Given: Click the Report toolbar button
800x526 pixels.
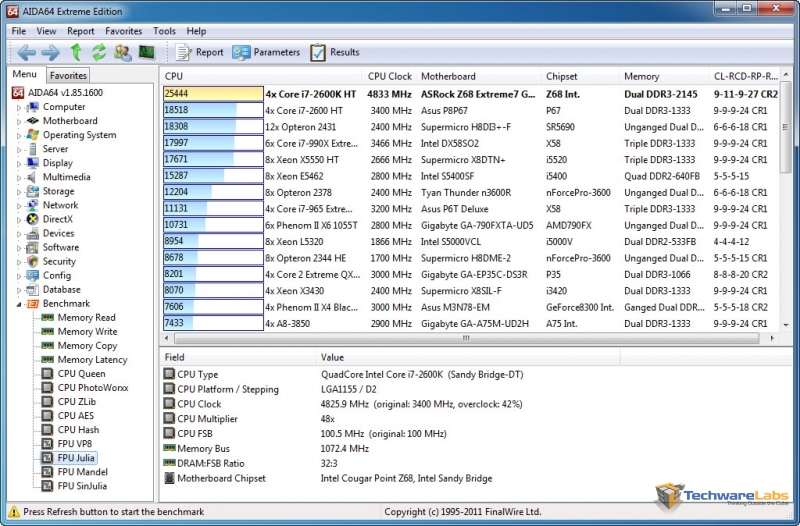Looking at the screenshot, I should tap(199, 52).
